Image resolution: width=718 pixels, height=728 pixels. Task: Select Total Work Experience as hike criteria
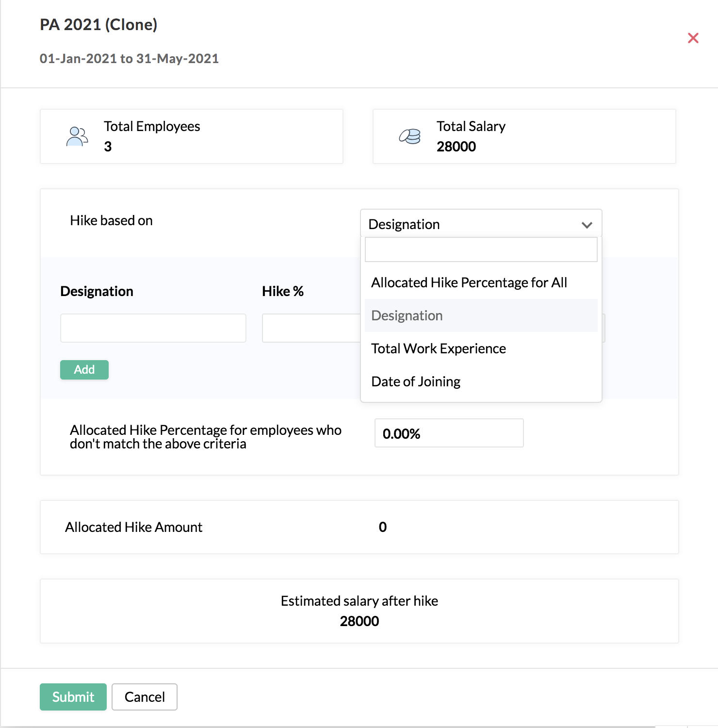point(438,348)
